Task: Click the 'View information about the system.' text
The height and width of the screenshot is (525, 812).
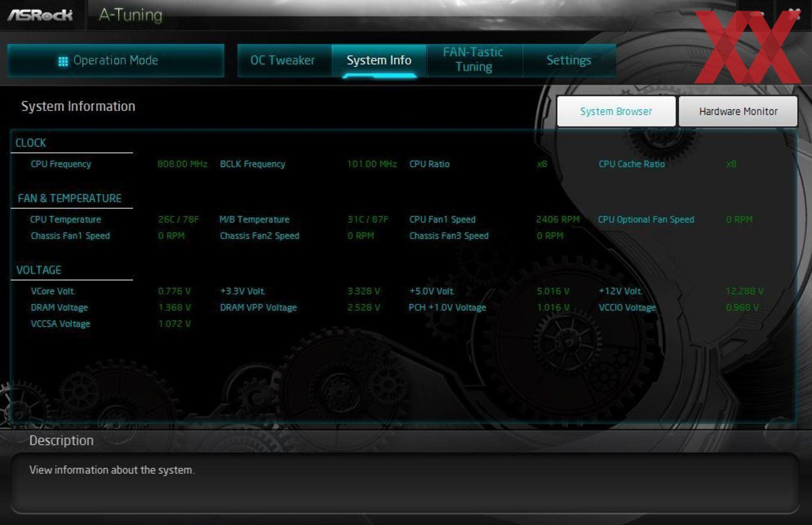Action: [x=112, y=470]
